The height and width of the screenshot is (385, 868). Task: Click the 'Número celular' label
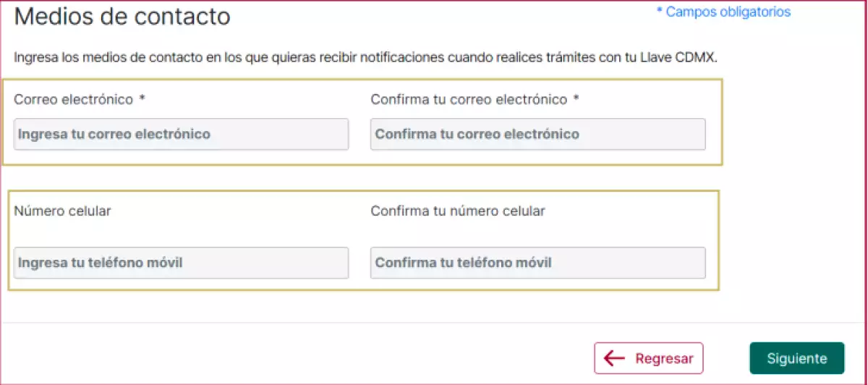(62, 211)
